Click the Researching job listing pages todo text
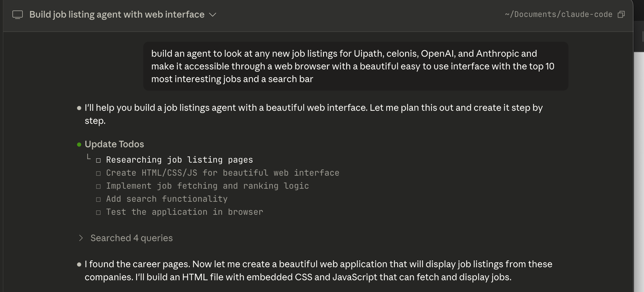Screen dimensions: 644x292 pos(179,160)
